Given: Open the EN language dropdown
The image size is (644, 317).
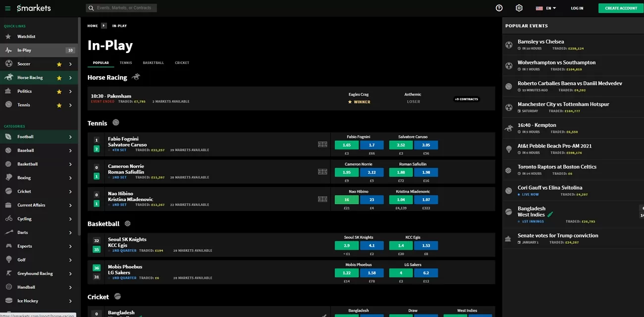Looking at the screenshot, I should [546, 8].
